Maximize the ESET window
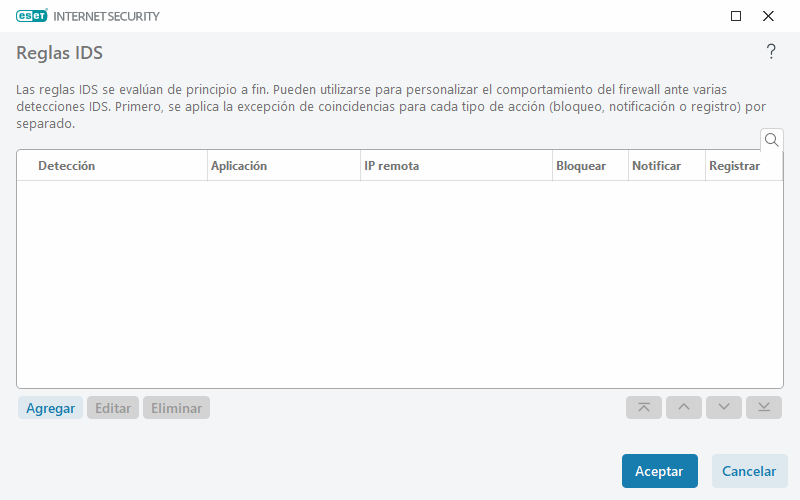Image resolution: width=800 pixels, height=500 pixels. pos(736,16)
